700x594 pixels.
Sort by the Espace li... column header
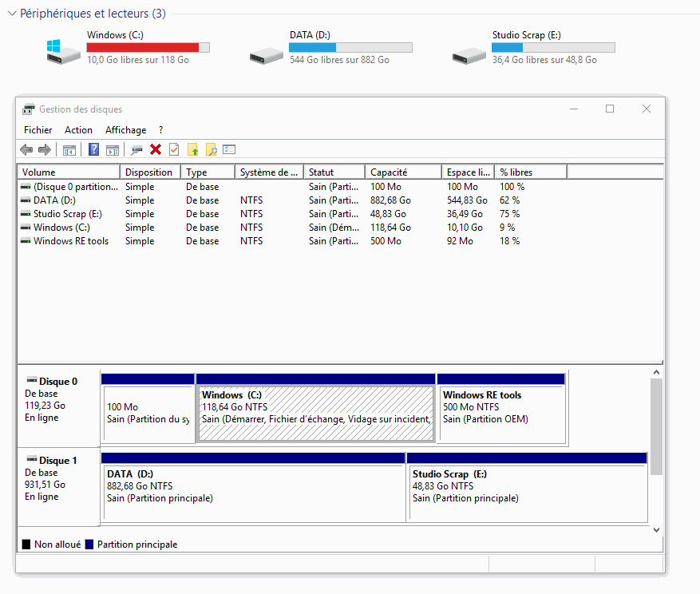tap(469, 172)
